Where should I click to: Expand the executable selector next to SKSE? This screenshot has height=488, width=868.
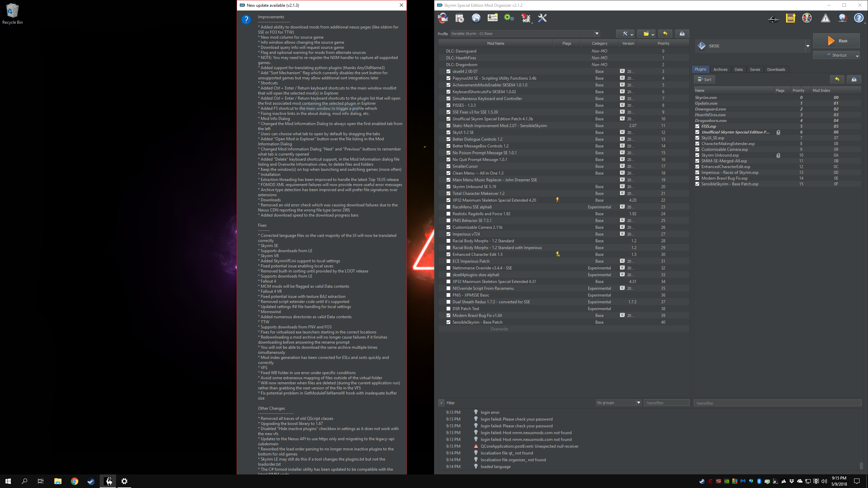[808, 46]
